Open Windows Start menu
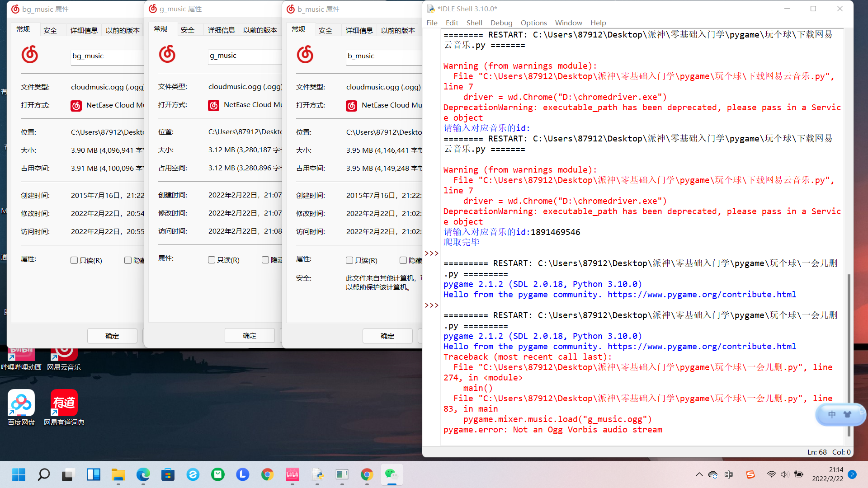The width and height of the screenshot is (868, 488). pos(19,474)
